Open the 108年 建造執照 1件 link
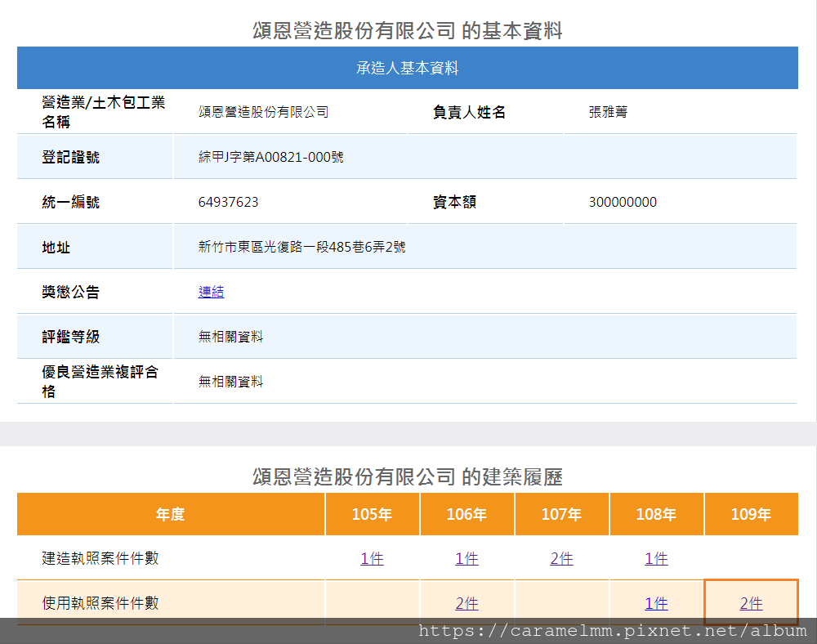This screenshot has width=817, height=644. pyautogui.click(x=657, y=558)
